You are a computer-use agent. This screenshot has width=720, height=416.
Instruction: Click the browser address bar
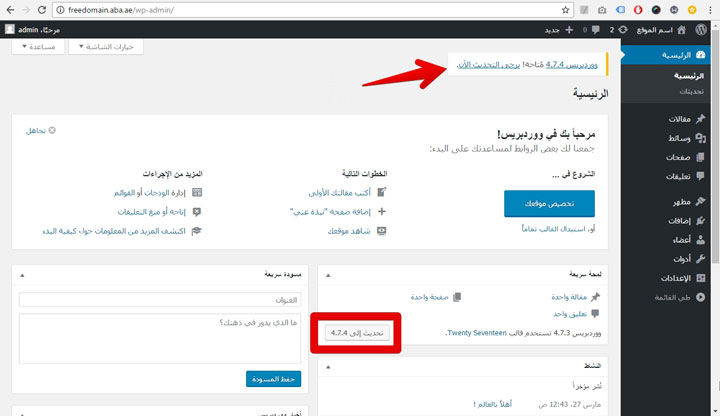(x=312, y=10)
